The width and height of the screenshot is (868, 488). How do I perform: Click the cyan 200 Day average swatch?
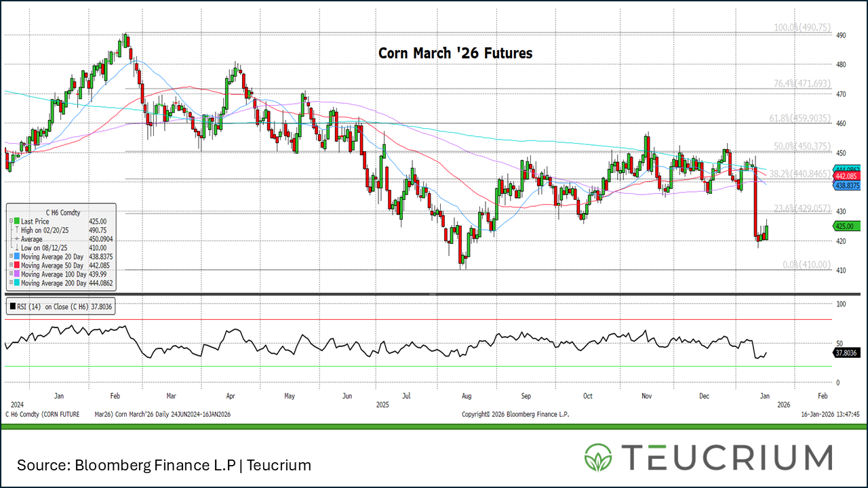(x=16, y=283)
